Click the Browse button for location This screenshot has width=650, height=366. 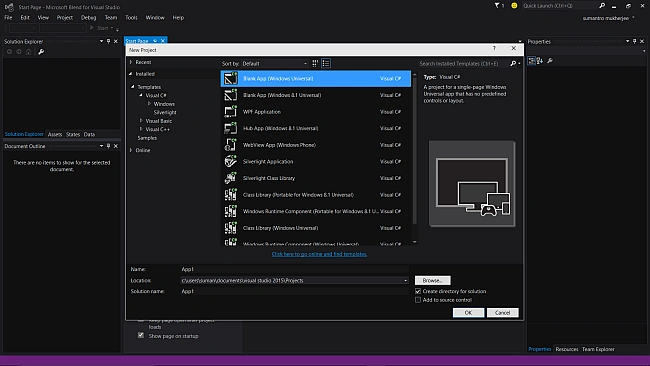(432, 281)
